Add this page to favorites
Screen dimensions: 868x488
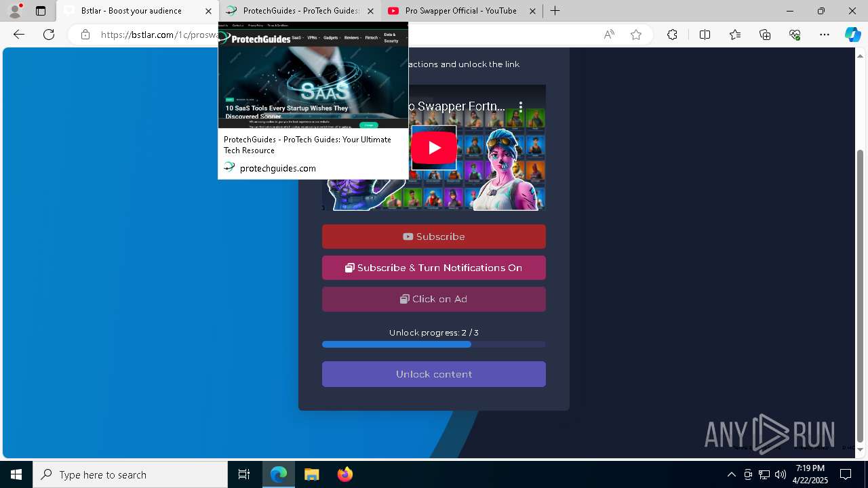coord(636,35)
